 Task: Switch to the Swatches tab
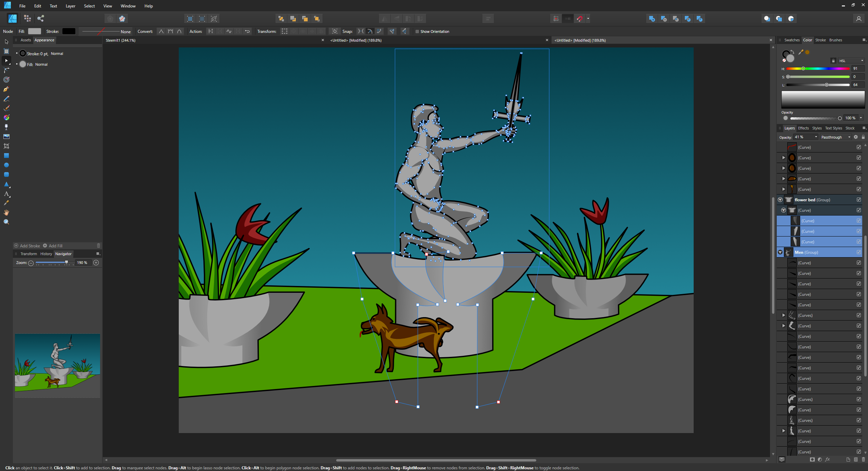point(792,40)
